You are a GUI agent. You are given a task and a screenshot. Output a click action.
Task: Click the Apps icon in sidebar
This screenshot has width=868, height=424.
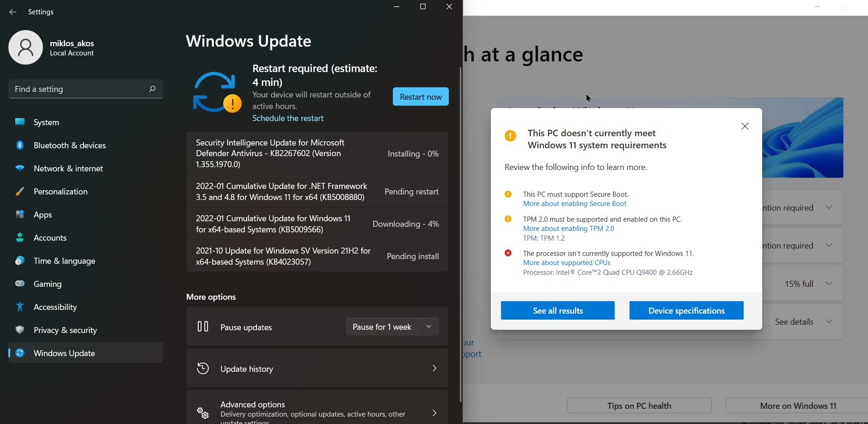coord(20,214)
